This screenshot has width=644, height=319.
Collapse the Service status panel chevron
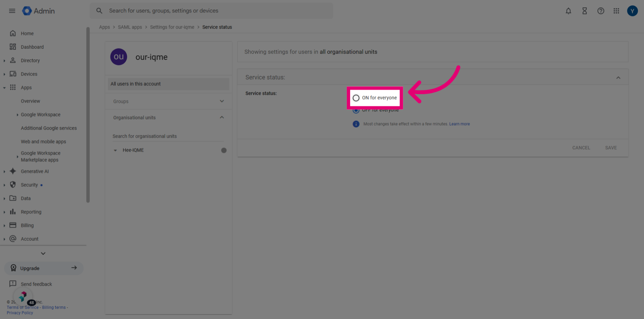(618, 78)
